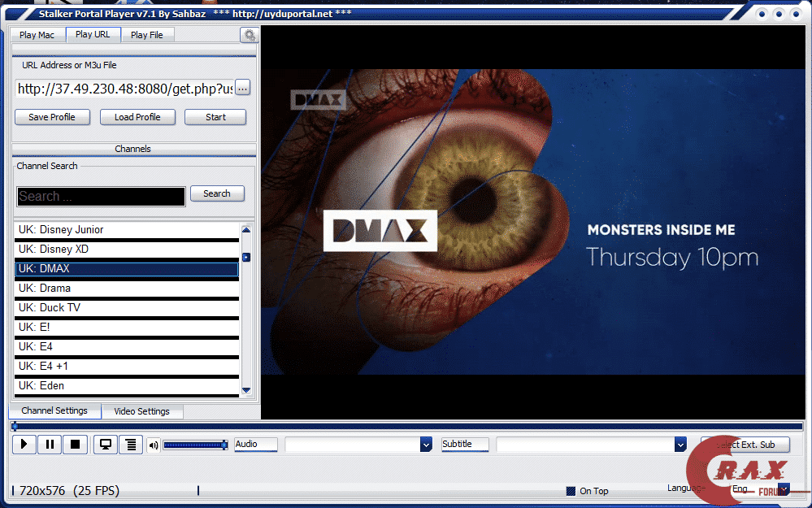812x508 pixels.
Task: Open the Channel Settings tab
Action: click(x=54, y=410)
